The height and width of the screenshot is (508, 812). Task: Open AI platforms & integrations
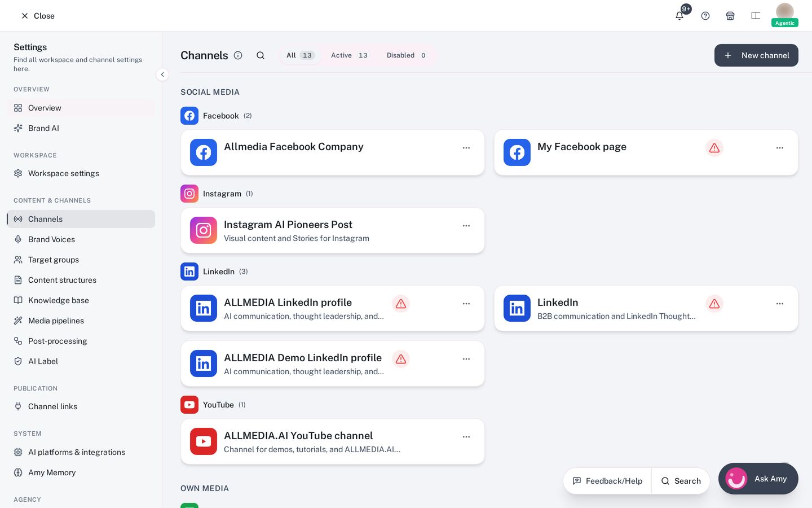point(81,452)
